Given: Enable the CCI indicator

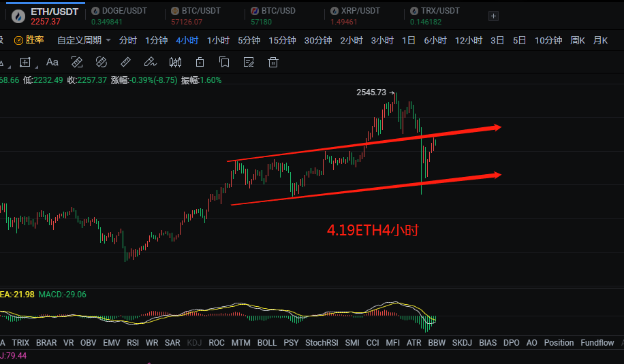Looking at the screenshot, I should point(373,342).
